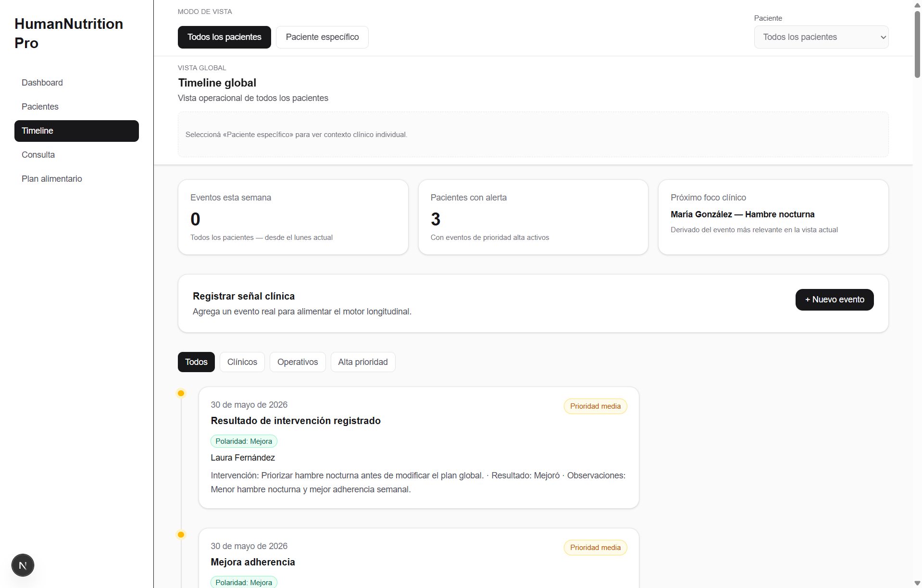
Task: Filter events by Alta prioridad
Action: (x=363, y=362)
